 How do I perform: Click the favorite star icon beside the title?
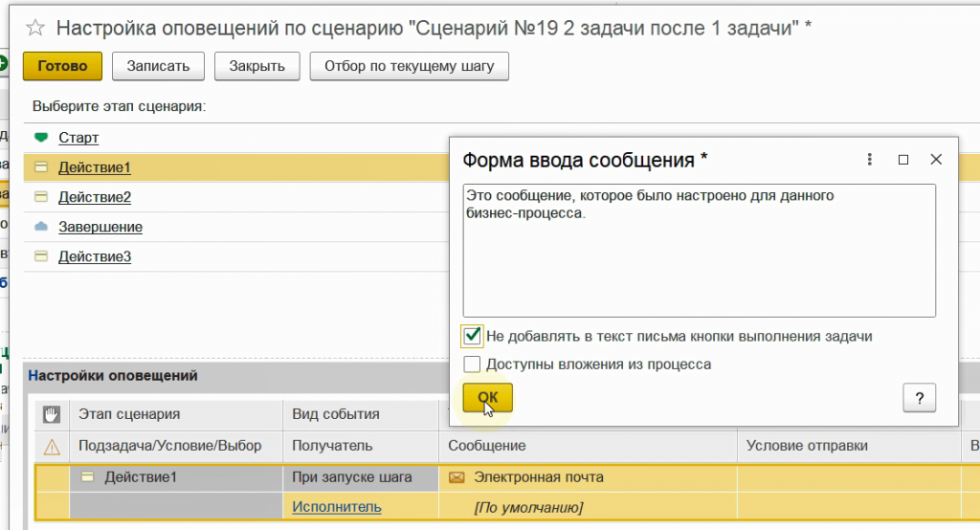coord(36,29)
